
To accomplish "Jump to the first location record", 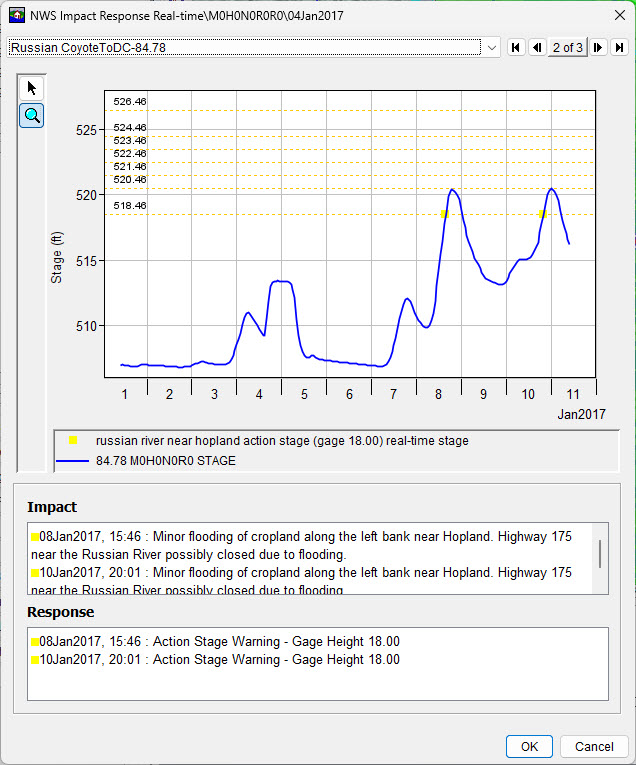I will coord(516,47).
